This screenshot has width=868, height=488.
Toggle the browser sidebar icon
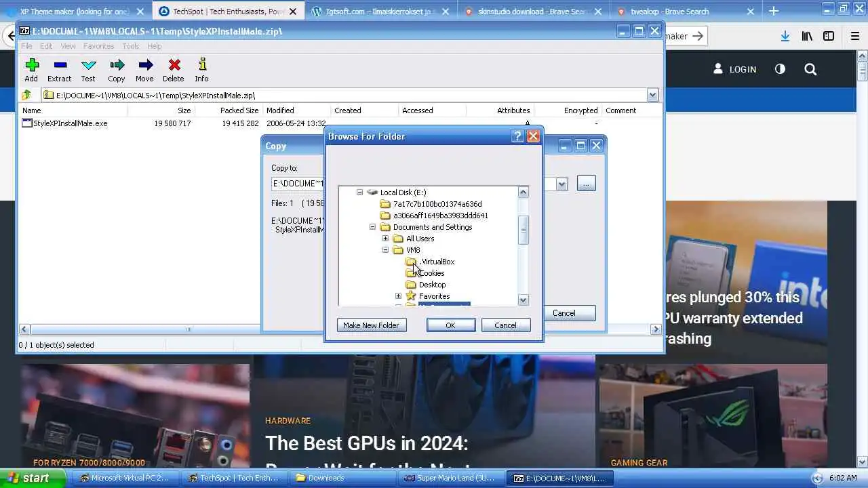(x=829, y=36)
